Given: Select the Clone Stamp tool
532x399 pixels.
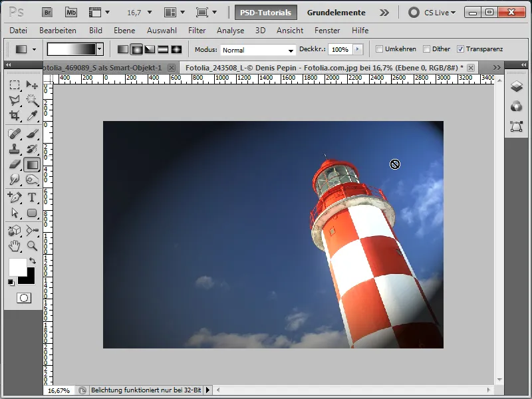Looking at the screenshot, I should point(14,149).
